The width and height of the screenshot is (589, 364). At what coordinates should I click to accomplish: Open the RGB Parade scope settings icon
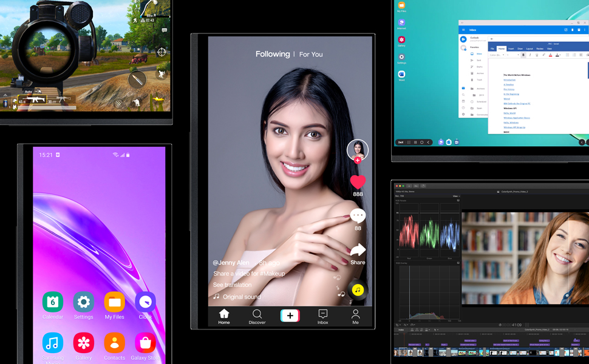(x=458, y=200)
